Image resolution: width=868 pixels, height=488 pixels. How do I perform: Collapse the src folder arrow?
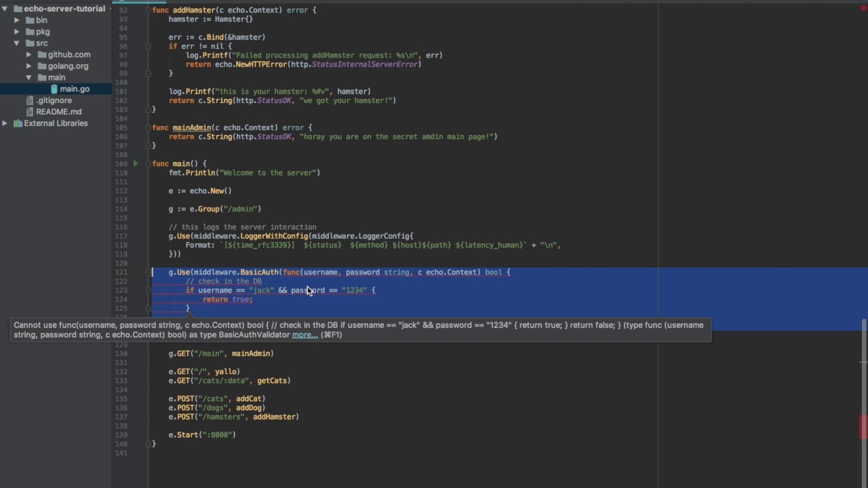(17, 43)
